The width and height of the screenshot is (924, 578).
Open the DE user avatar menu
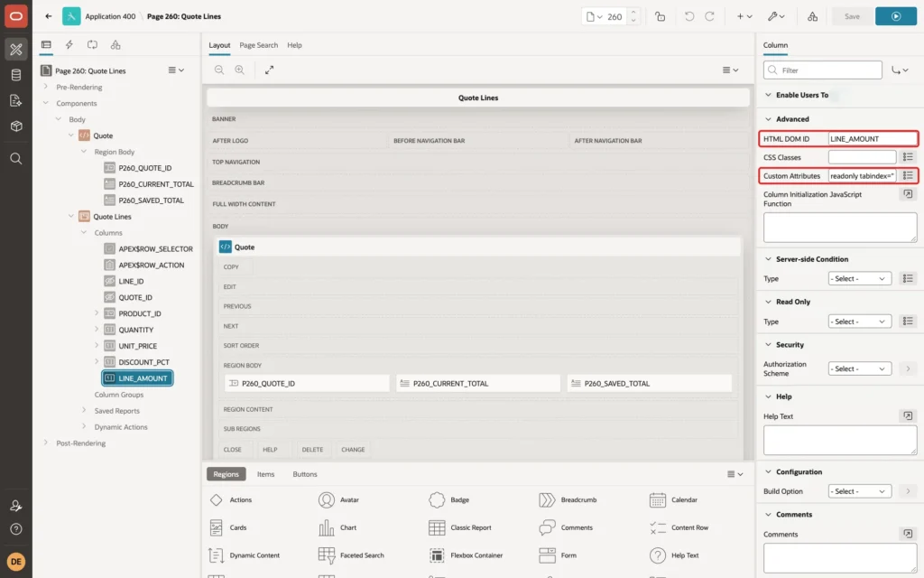click(16, 562)
